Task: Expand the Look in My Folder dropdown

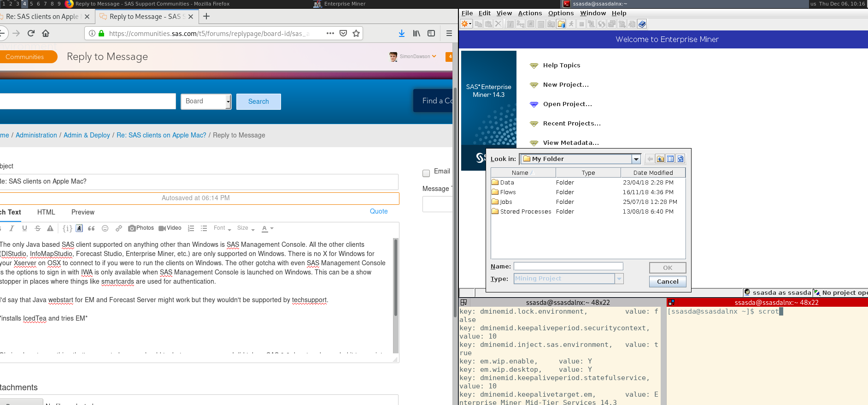Action: [636, 159]
